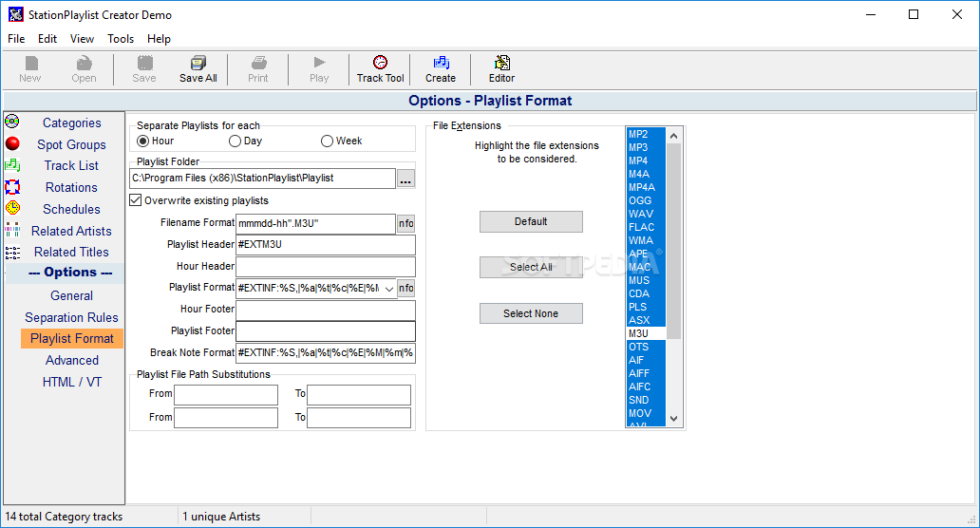Click the Playlist Folder path field
Image resolution: width=980 pixels, height=528 pixels.
point(262,179)
